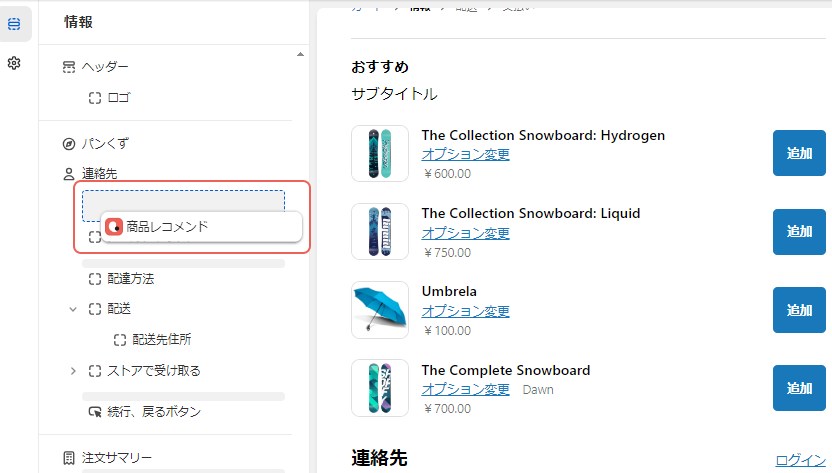Click 追加 button for Umbrela
The height and width of the screenshot is (473, 832).
pos(799,310)
